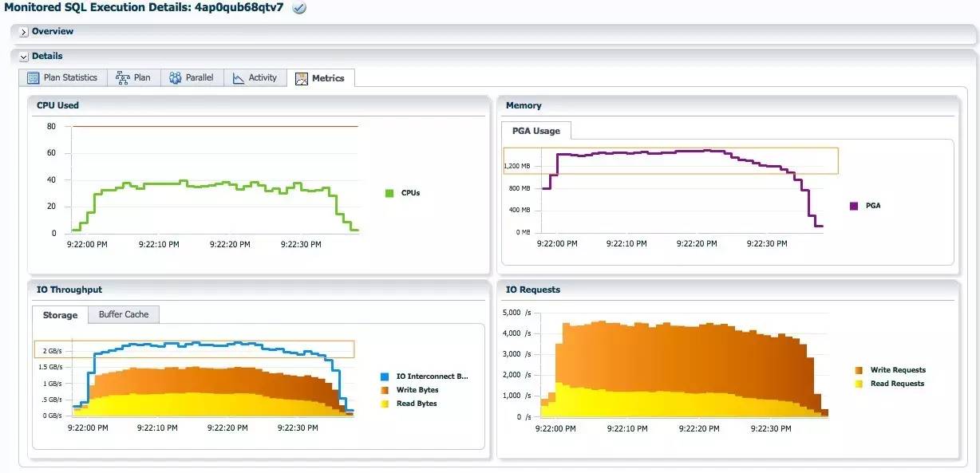
Task: Click the Metrics tab chart icon
Action: point(302,78)
